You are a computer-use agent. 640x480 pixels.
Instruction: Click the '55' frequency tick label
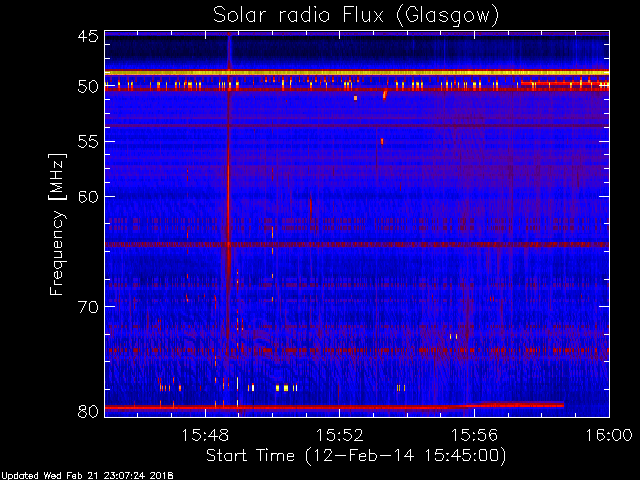pos(88,142)
